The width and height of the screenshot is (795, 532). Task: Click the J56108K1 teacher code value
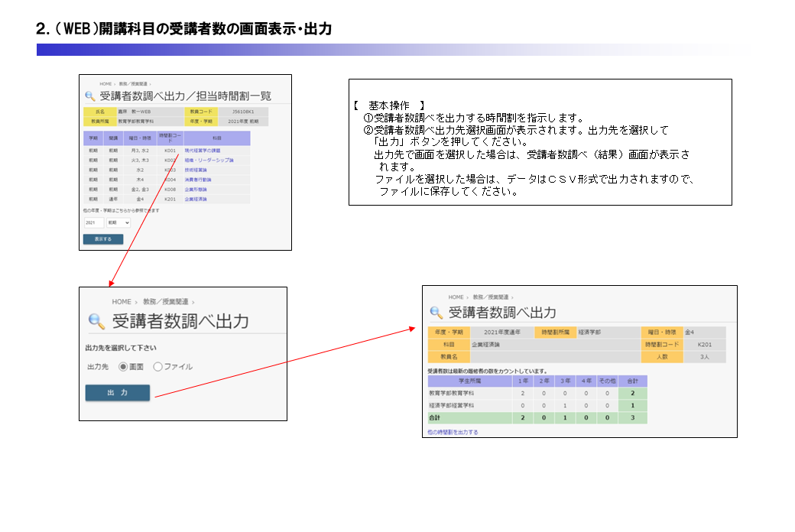[x=243, y=112]
